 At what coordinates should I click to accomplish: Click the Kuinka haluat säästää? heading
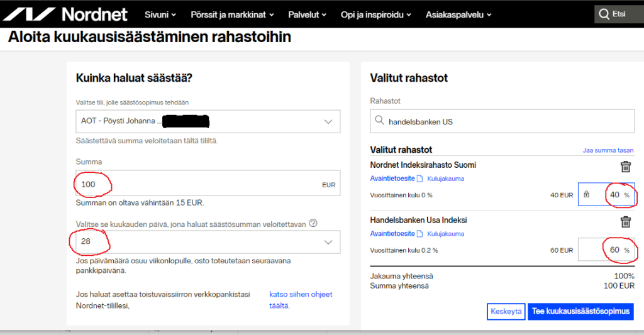click(134, 78)
